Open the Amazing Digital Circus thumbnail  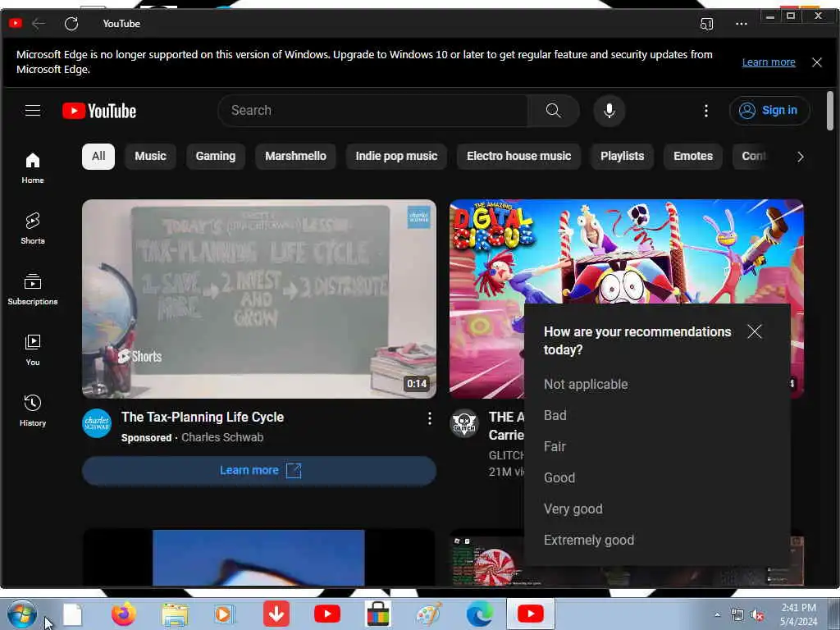pos(626,252)
